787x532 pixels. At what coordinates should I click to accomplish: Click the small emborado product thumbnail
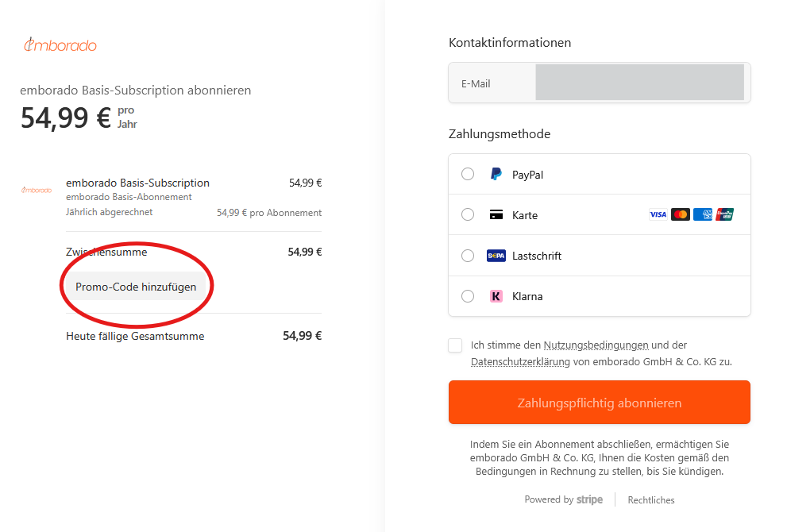(x=37, y=190)
